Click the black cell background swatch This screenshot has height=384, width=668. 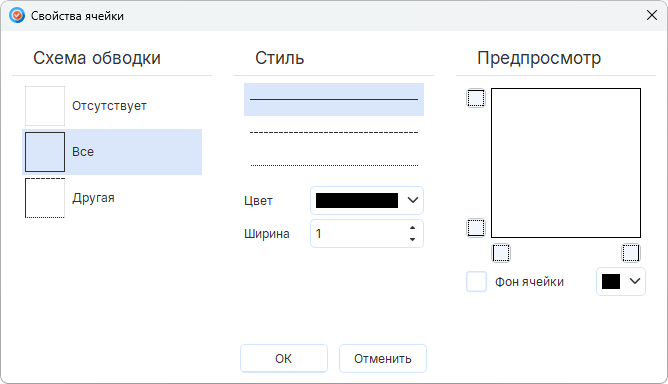(x=610, y=281)
